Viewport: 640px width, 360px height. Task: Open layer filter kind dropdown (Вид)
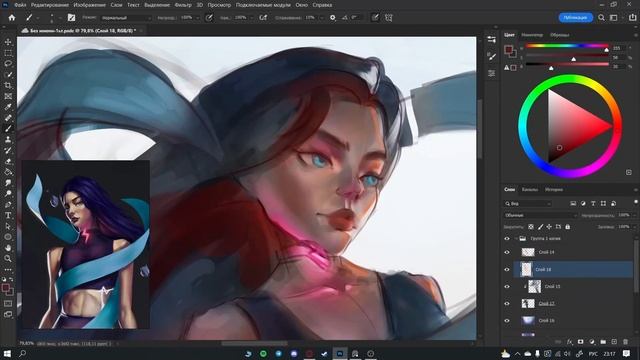click(x=528, y=203)
